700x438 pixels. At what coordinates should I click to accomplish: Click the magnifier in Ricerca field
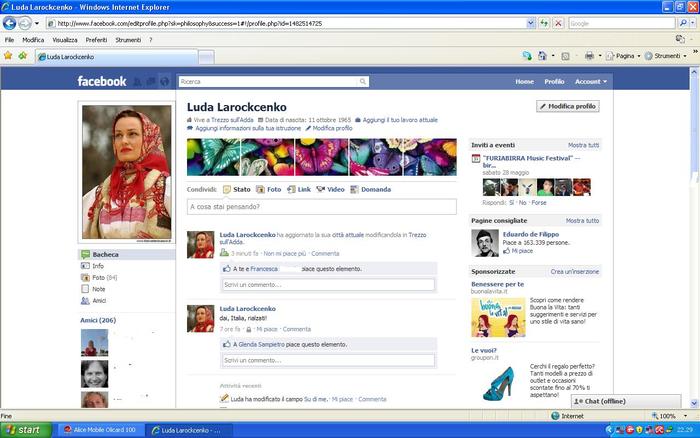click(x=363, y=82)
